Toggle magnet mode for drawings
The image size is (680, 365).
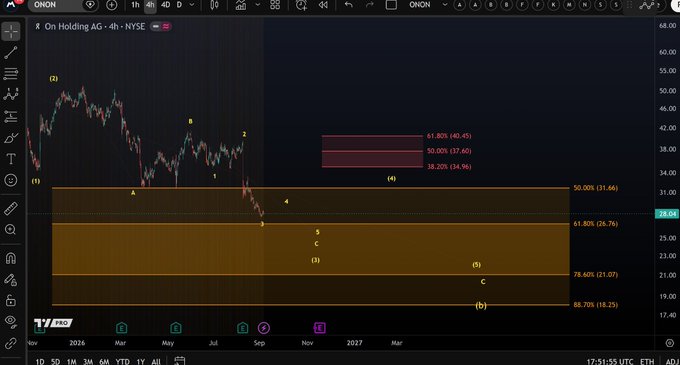tap(11, 258)
